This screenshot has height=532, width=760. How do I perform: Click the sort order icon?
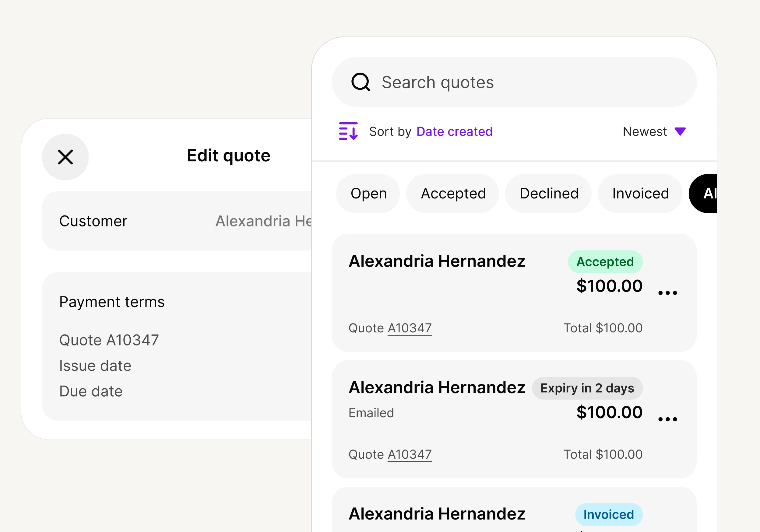click(x=348, y=131)
